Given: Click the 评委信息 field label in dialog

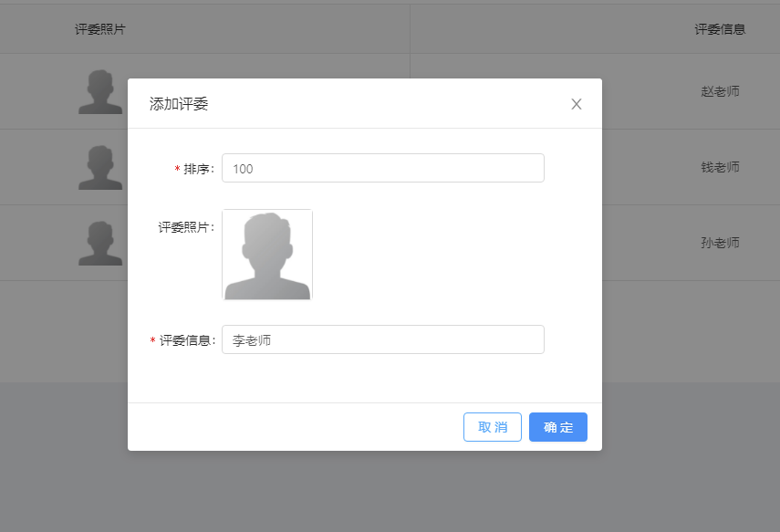Looking at the screenshot, I should point(187,340).
